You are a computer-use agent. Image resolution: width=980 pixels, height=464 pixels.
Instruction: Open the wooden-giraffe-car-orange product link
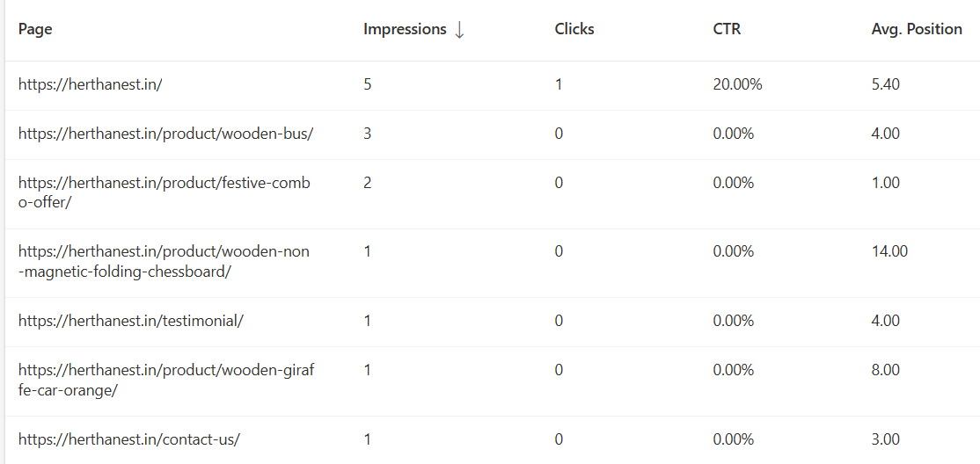coord(165,380)
